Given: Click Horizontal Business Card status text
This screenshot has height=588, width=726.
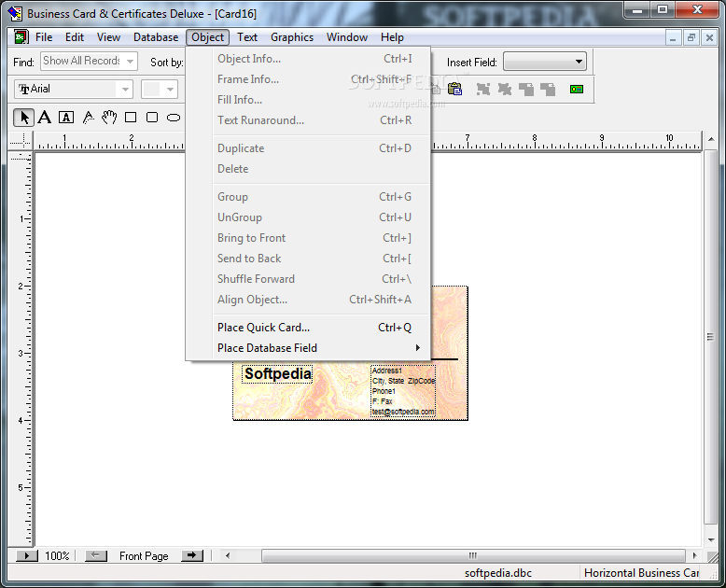Looking at the screenshot, I should click(642, 573).
